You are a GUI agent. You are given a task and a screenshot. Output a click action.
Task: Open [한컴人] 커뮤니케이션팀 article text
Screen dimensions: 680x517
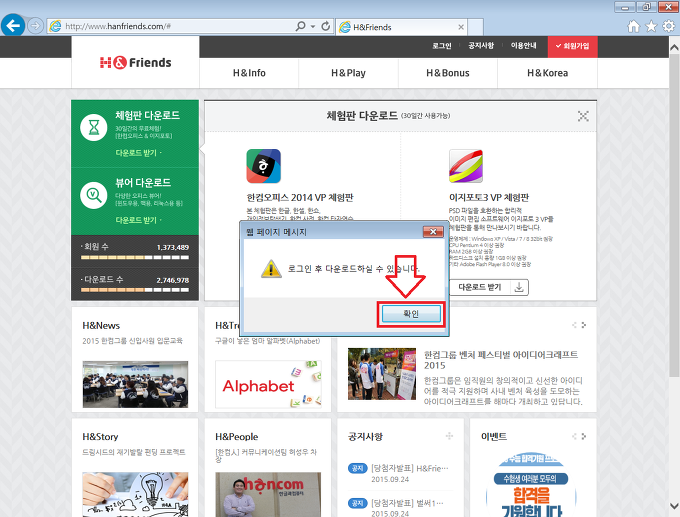pos(266,455)
